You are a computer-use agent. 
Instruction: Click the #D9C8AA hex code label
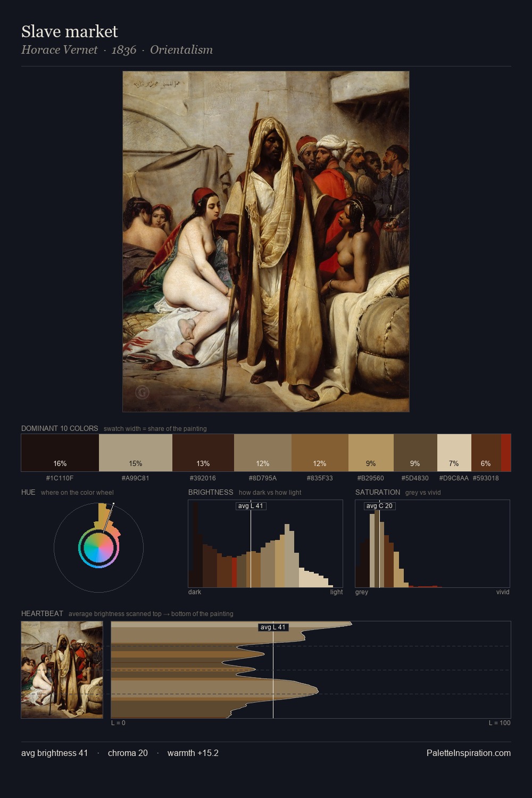click(454, 478)
